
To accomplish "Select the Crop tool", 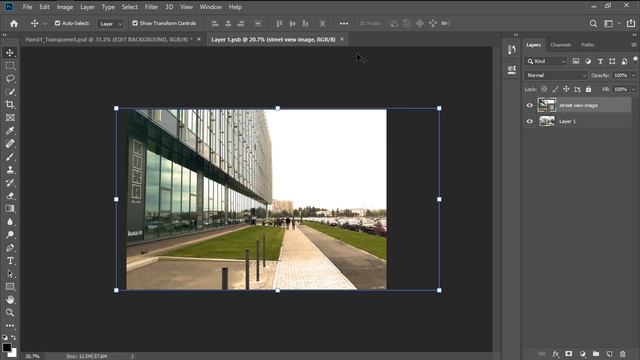I will [x=10, y=104].
